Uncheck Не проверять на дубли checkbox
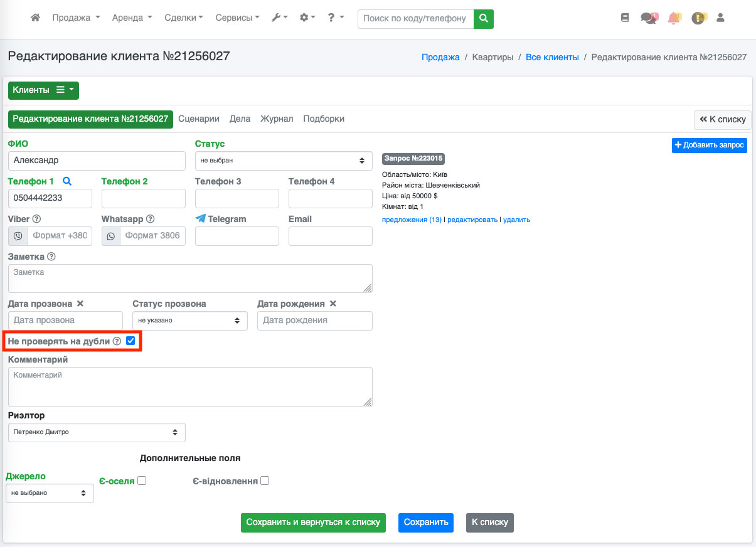 [130, 341]
